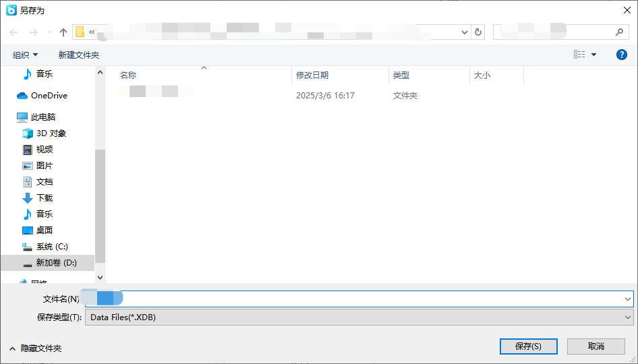The width and height of the screenshot is (638, 364).
Task: Open the 文档 folder
Action: click(x=45, y=182)
